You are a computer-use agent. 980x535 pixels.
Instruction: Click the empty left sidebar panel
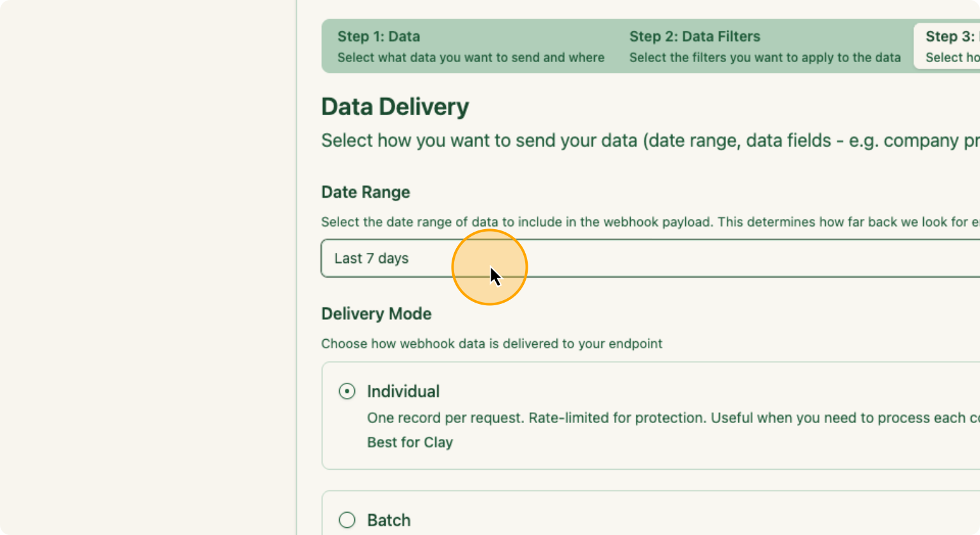[147, 269]
